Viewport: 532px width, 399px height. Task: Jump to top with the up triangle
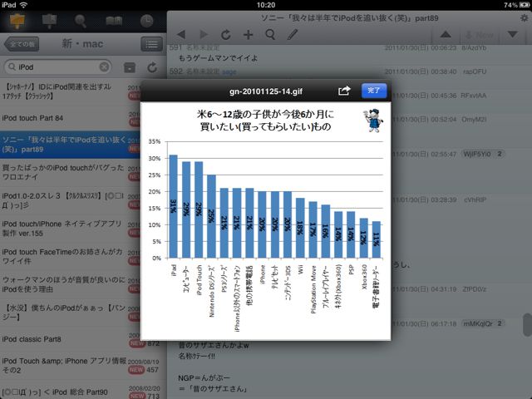click(x=446, y=35)
